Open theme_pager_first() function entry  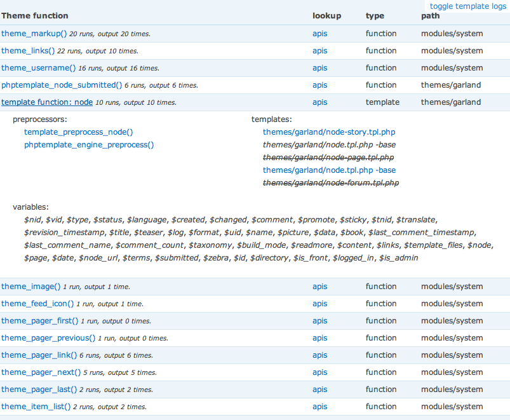[40, 321]
